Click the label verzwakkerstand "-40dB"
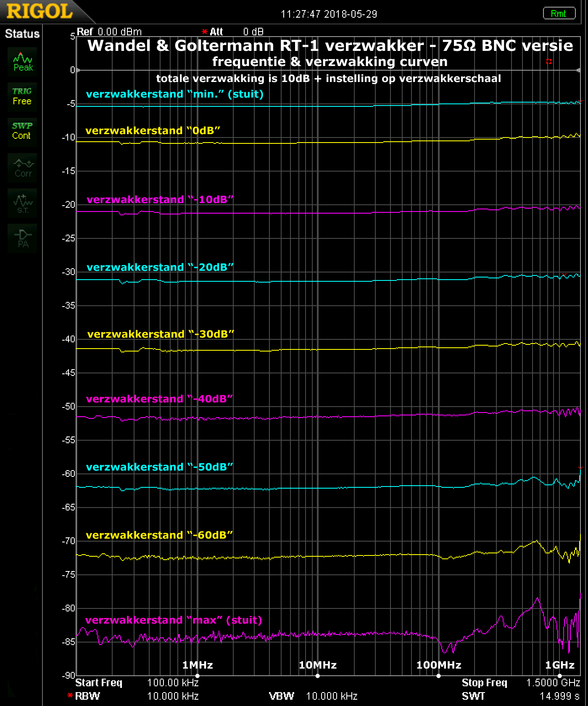 [159, 399]
